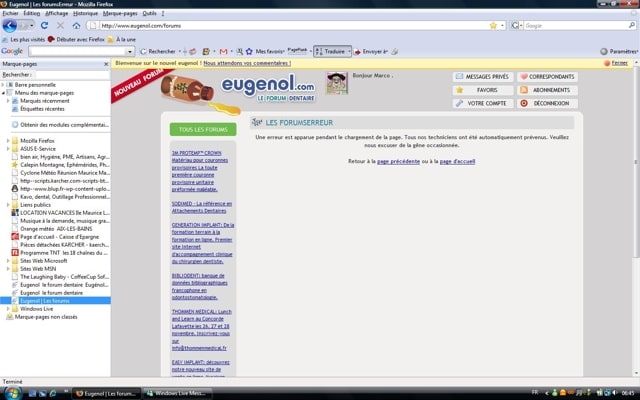
Task: Open Débuter avec Firefox bookmark
Action: coord(76,40)
